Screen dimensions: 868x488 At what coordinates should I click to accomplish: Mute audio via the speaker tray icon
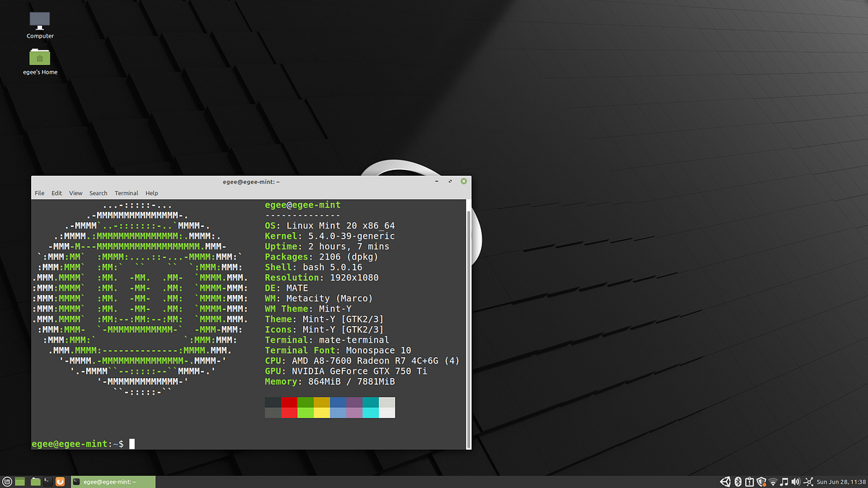(x=796, y=481)
